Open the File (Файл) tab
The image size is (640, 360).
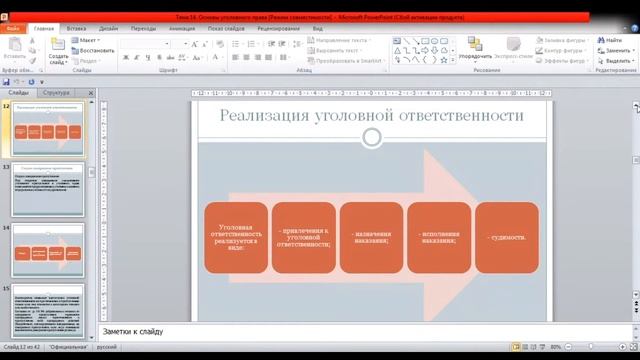pos(13,29)
